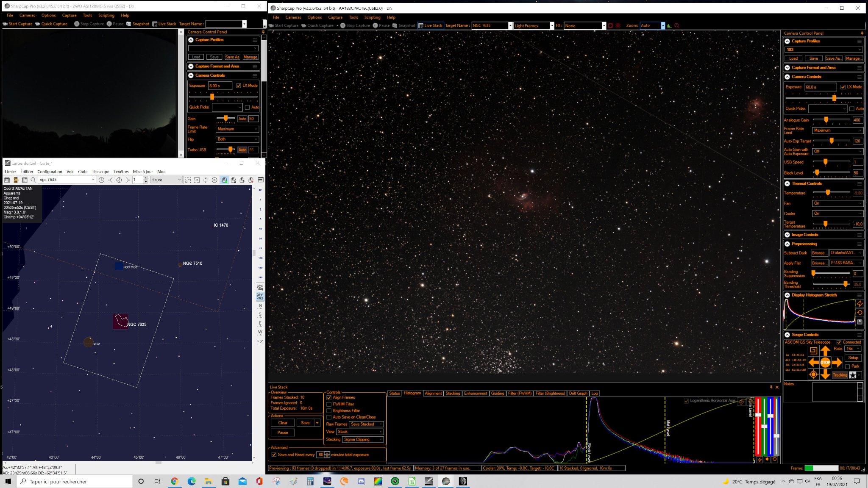This screenshot has width=868, height=488.
Task: Open the Télescope menu in Cartes du Ciel
Action: (100, 172)
